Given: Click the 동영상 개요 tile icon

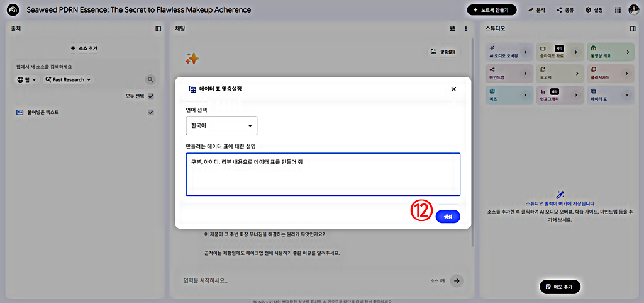Looking at the screenshot, I should (x=594, y=48).
